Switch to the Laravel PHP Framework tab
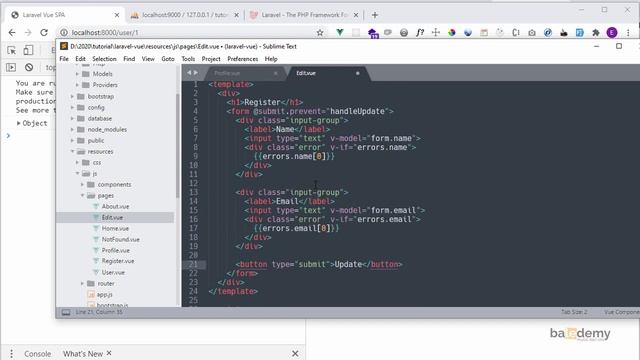The height and width of the screenshot is (360, 640). [x=304, y=15]
